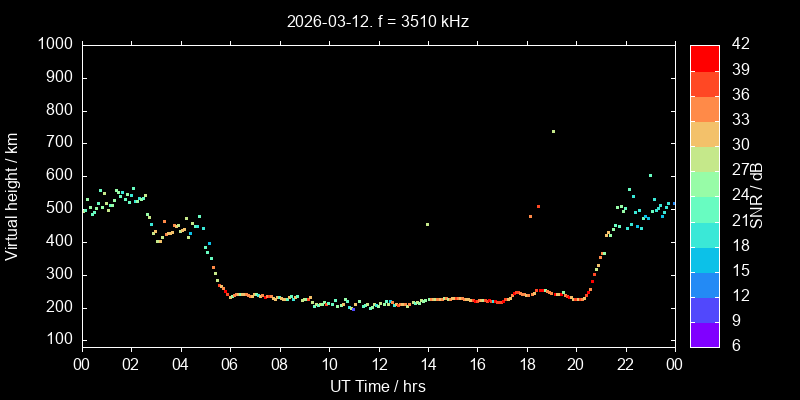
Task: Click the 12 tick label on time axis
Action: [x=378, y=364]
